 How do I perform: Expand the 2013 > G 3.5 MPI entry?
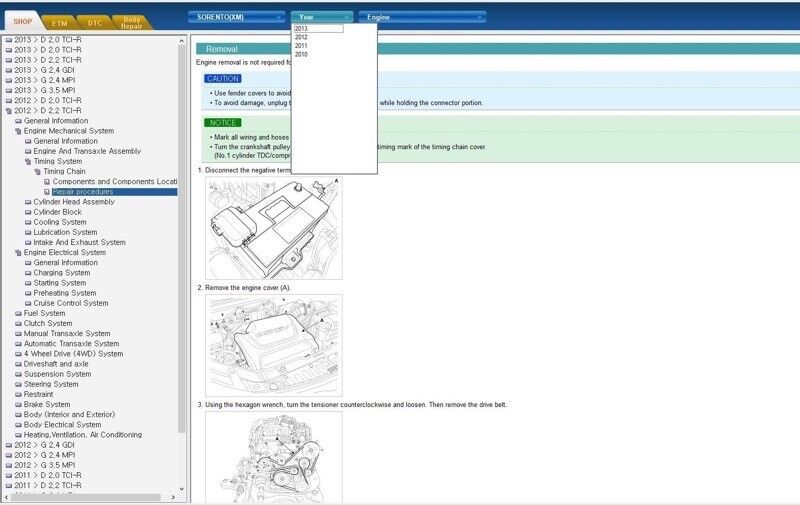tap(8, 90)
